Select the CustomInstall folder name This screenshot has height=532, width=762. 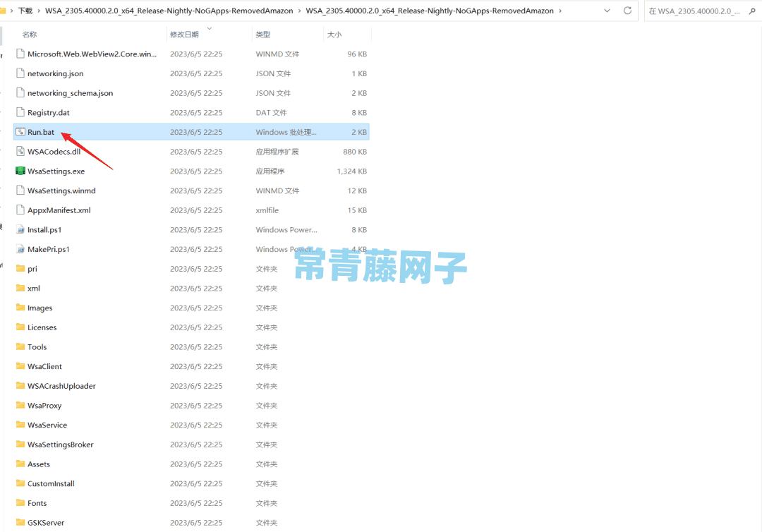coord(51,483)
